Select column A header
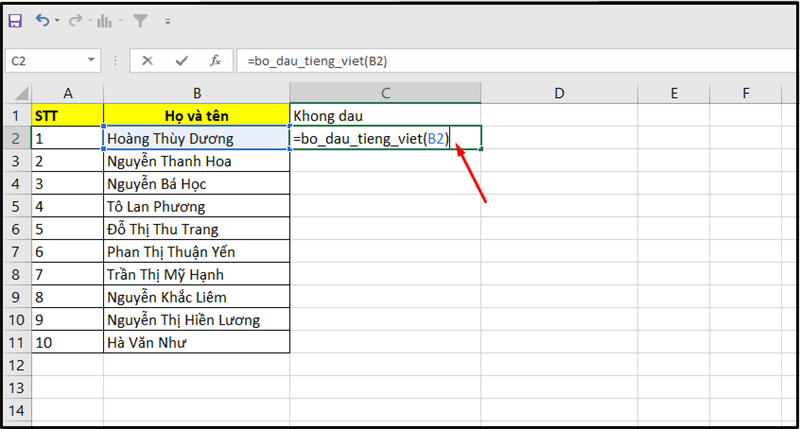800x429 pixels. [67, 93]
